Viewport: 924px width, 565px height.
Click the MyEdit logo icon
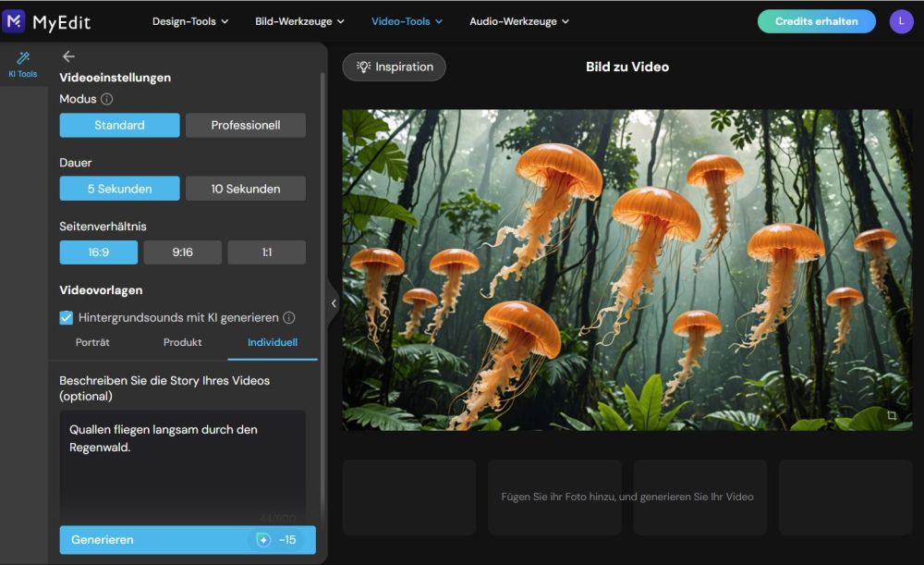tap(14, 21)
